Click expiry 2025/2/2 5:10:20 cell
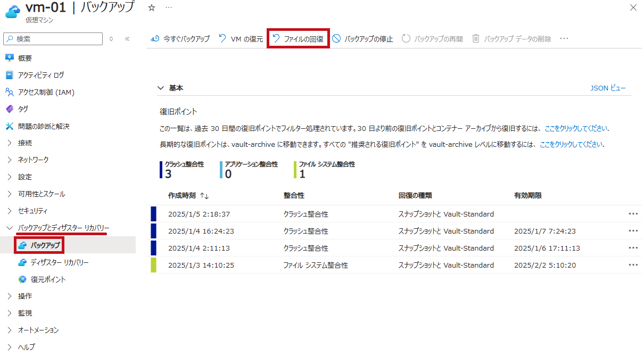The image size is (644, 356). click(544, 265)
